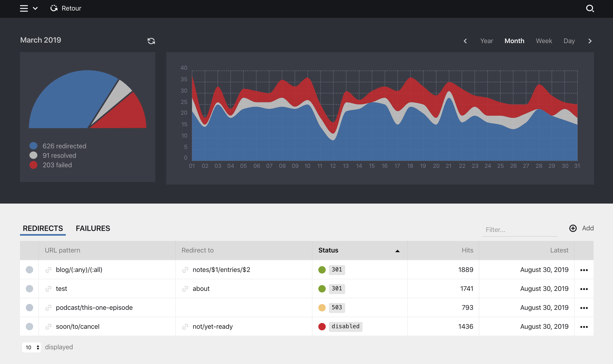Go to previous period with left chevron
This screenshot has height=364, width=613.
pyautogui.click(x=465, y=41)
